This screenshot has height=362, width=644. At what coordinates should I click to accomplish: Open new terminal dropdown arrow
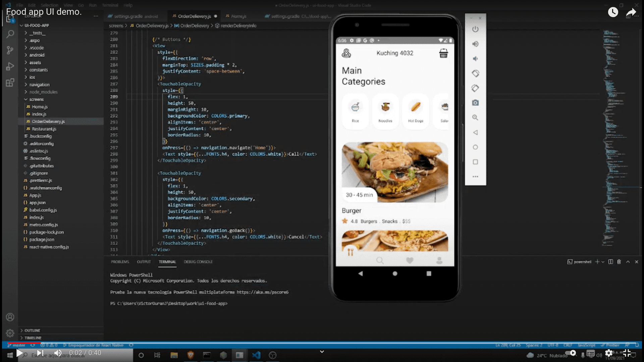(x=603, y=262)
